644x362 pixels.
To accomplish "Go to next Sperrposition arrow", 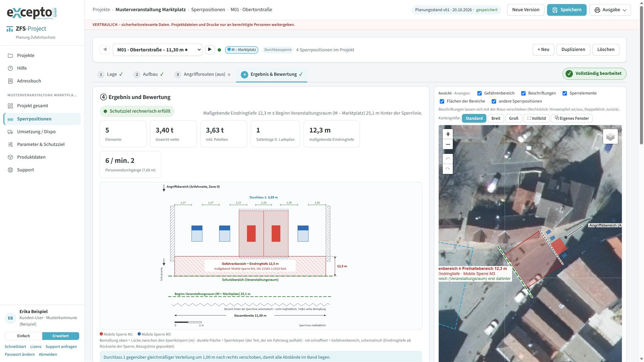I will coord(210,49).
